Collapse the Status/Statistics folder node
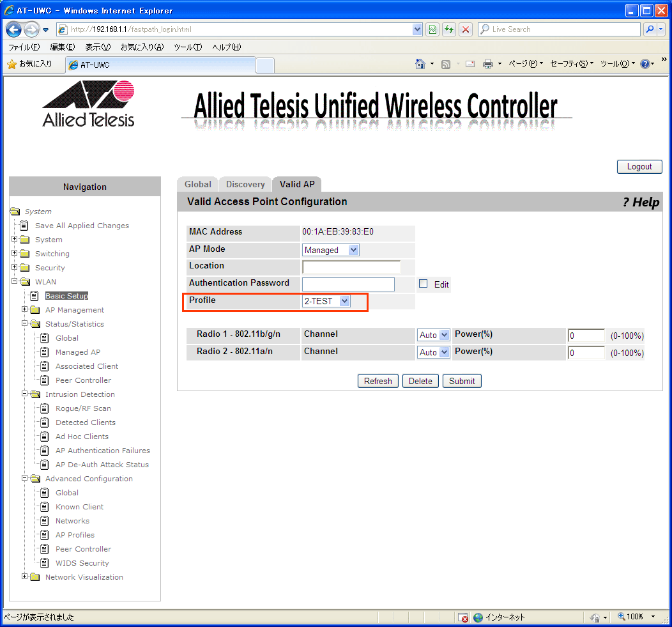Viewport: 672px width, 627px height. [24, 323]
